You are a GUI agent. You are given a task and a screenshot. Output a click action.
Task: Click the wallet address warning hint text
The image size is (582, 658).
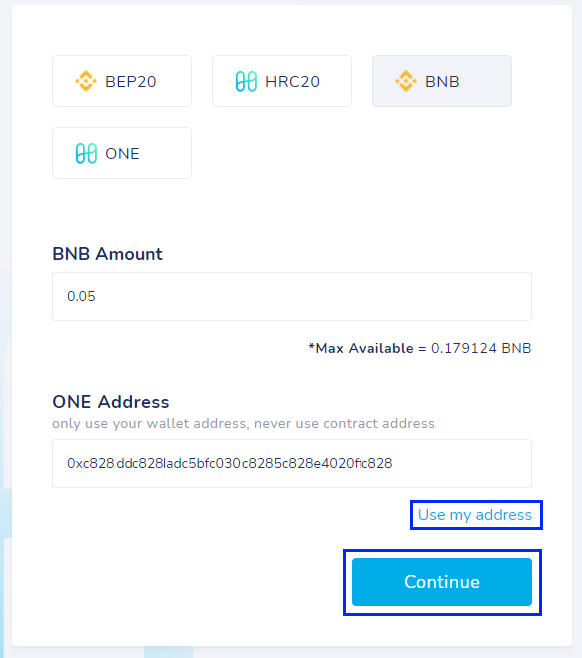pyautogui.click(x=243, y=423)
